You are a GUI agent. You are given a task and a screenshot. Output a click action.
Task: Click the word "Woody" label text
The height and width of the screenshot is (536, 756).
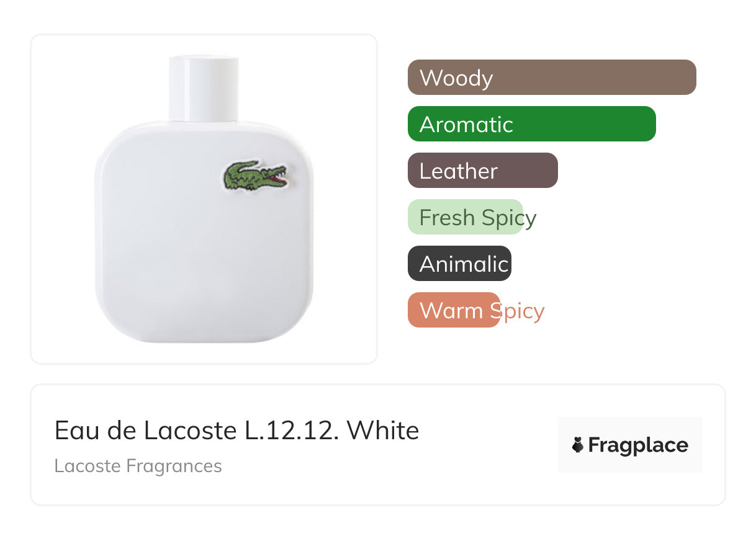(456, 78)
